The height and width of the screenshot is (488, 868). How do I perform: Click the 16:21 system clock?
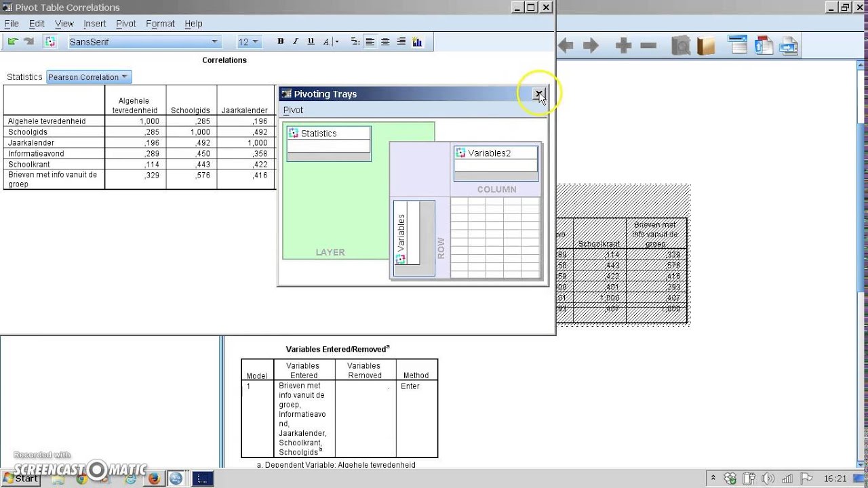(835, 479)
